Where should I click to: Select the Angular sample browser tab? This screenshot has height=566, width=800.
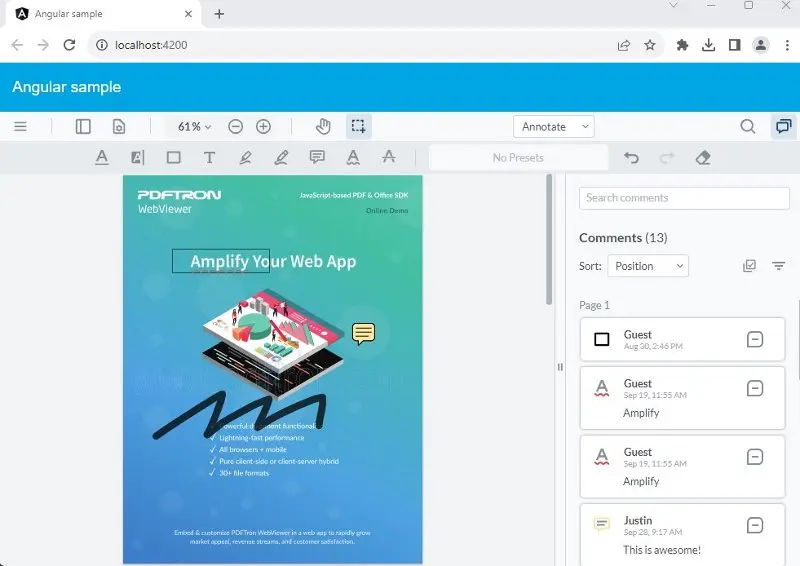pos(104,14)
